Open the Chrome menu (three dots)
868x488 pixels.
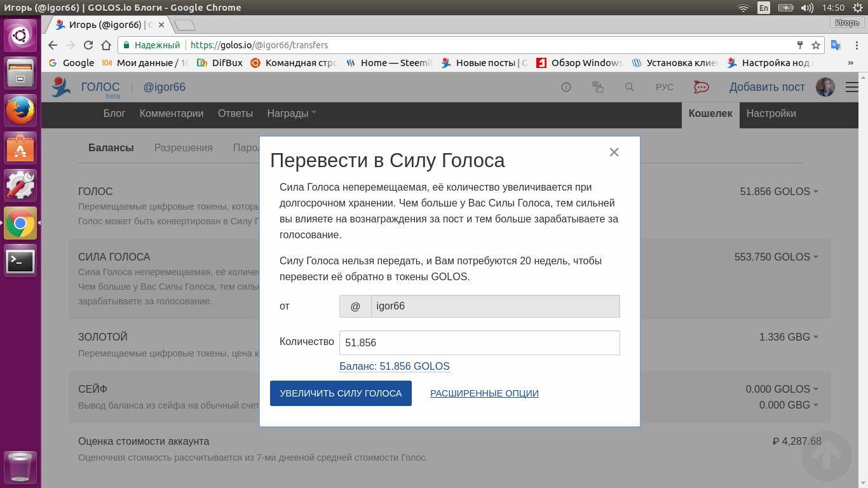click(x=855, y=45)
